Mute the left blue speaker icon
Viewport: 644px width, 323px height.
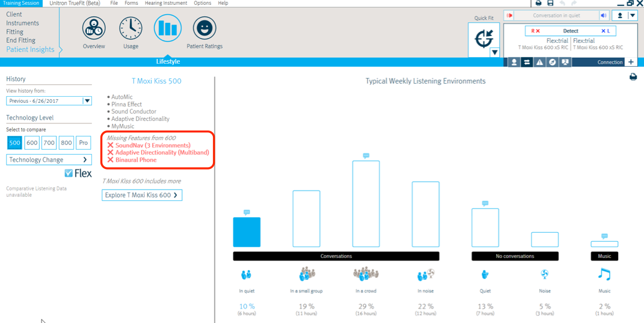[603, 16]
